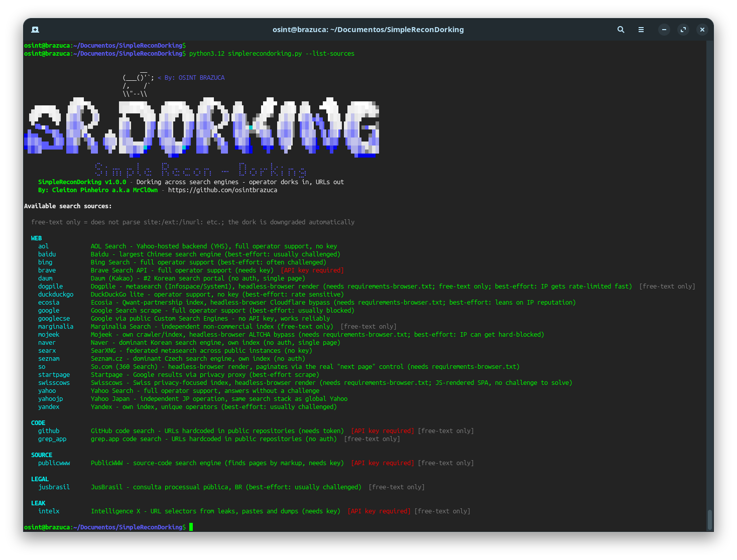Click '[free-text only]' tag on the grep_app row
The width and height of the screenshot is (737, 560).
coord(372,439)
